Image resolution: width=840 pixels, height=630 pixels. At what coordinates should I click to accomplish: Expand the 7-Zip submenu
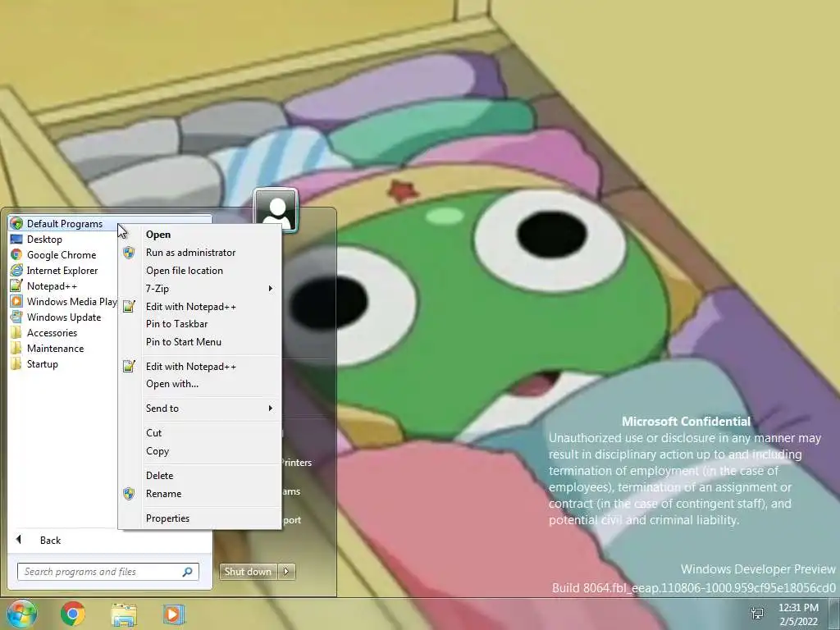point(200,288)
